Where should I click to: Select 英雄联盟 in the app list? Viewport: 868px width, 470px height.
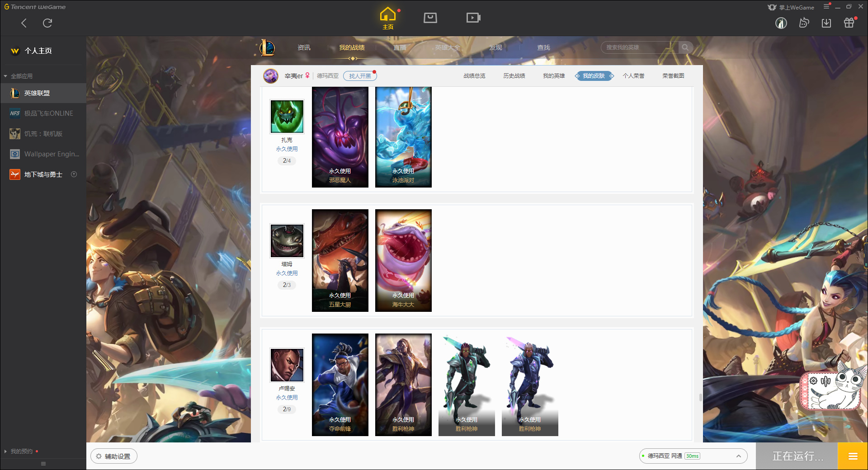pos(43,93)
